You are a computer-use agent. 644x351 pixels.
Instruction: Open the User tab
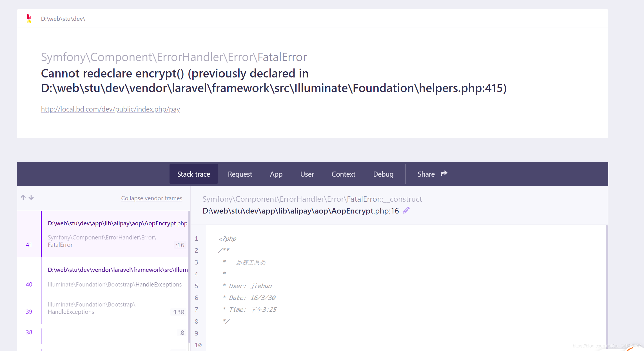pos(307,174)
